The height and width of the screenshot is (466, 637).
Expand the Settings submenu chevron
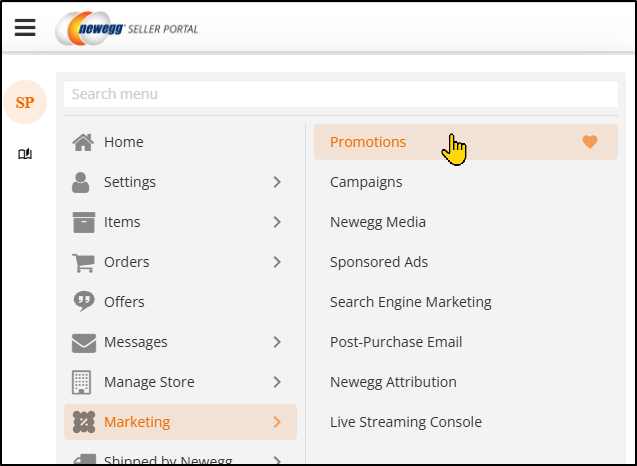[x=277, y=182]
